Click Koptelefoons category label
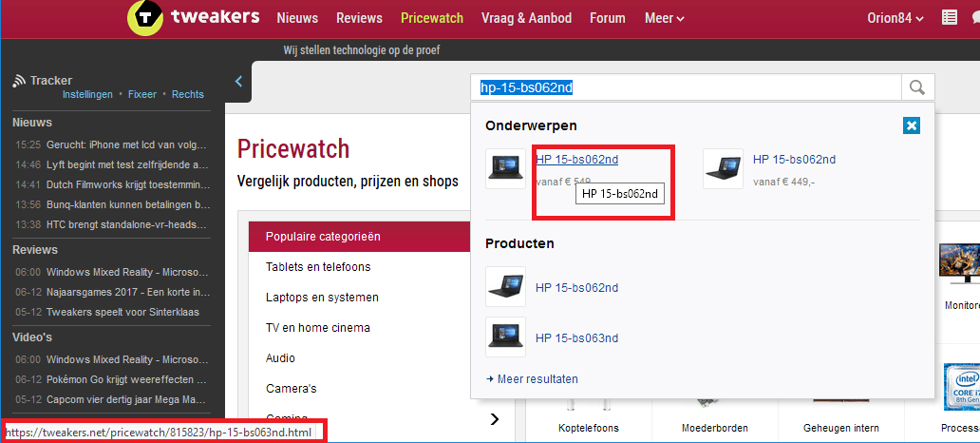Viewport: 980px width, 443px height. click(x=588, y=428)
